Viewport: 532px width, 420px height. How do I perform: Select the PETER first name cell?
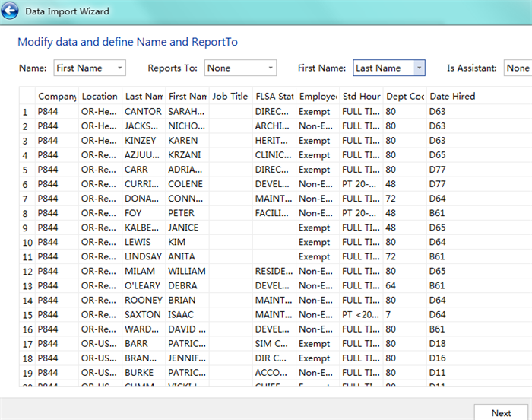tap(182, 213)
